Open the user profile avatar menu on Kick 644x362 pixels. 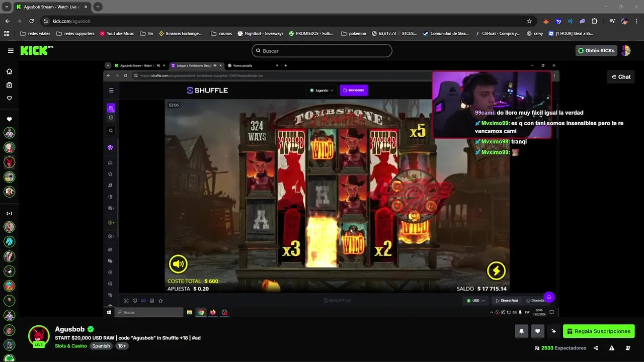625,50
